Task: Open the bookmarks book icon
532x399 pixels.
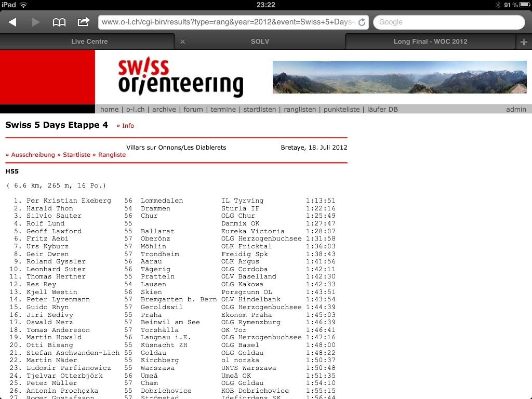Action: tap(59, 22)
